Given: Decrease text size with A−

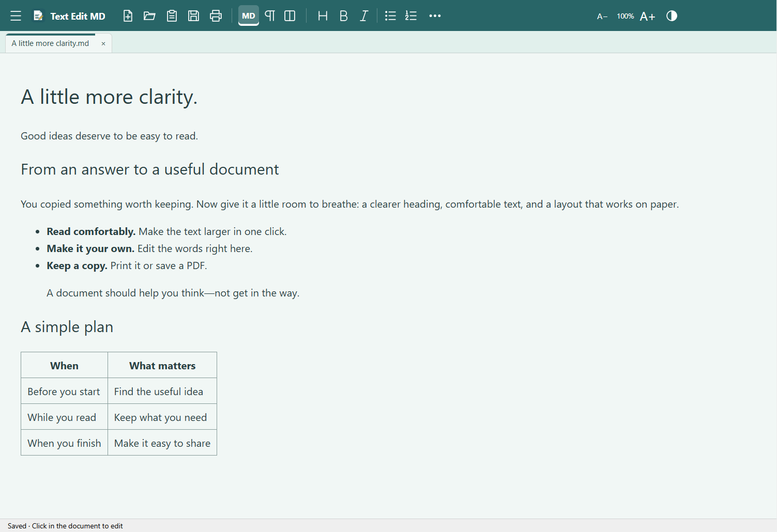Looking at the screenshot, I should pyautogui.click(x=602, y=17).
